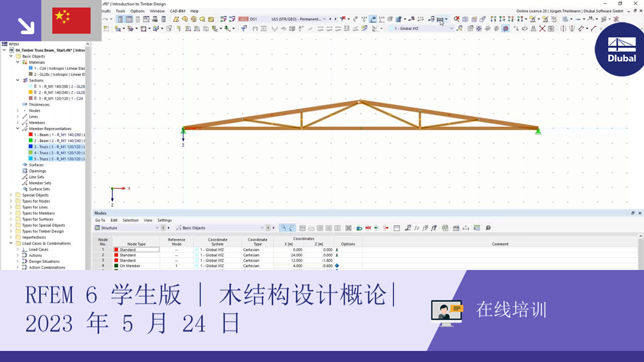Open the Help menu
644x362 pixels.
tap(194, 11)
